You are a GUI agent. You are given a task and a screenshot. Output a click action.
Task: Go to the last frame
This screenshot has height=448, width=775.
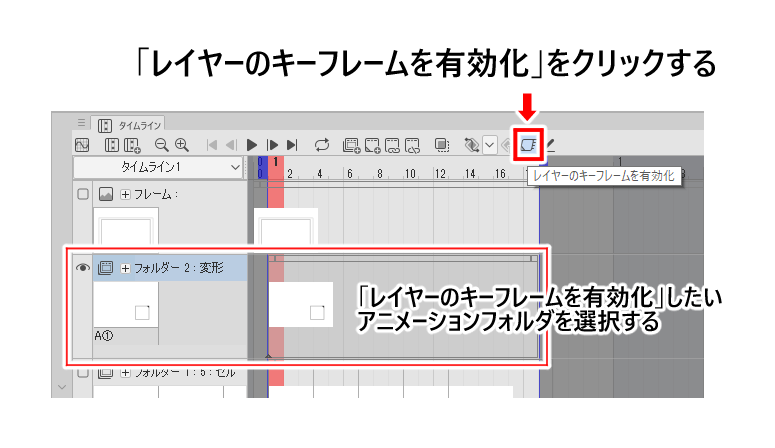292,145
